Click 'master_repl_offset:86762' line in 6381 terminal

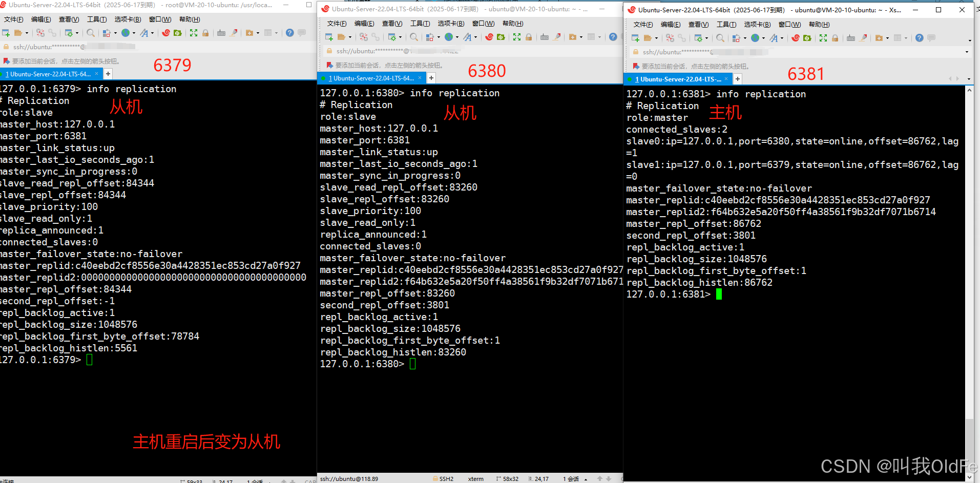(694, 223)
